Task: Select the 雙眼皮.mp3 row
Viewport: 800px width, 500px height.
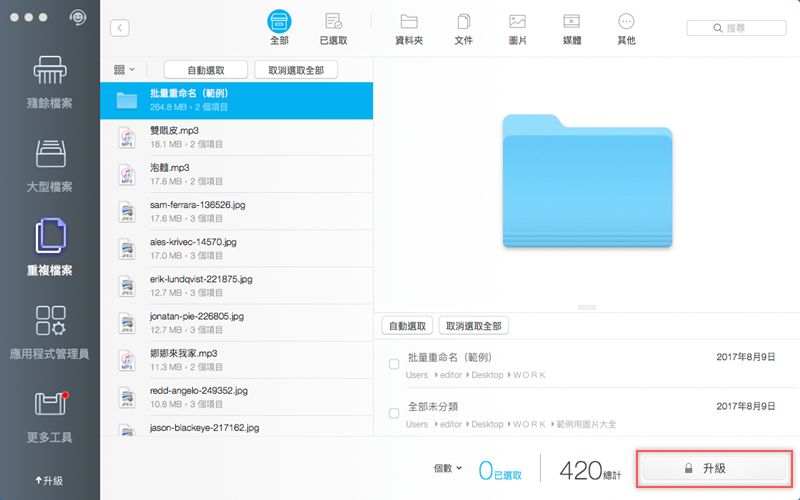Action: 236,137
